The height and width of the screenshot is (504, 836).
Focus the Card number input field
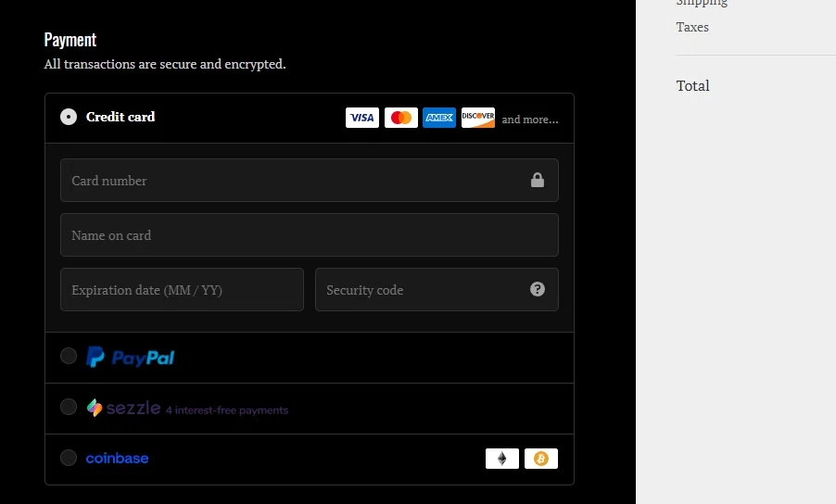click(292, 181)
